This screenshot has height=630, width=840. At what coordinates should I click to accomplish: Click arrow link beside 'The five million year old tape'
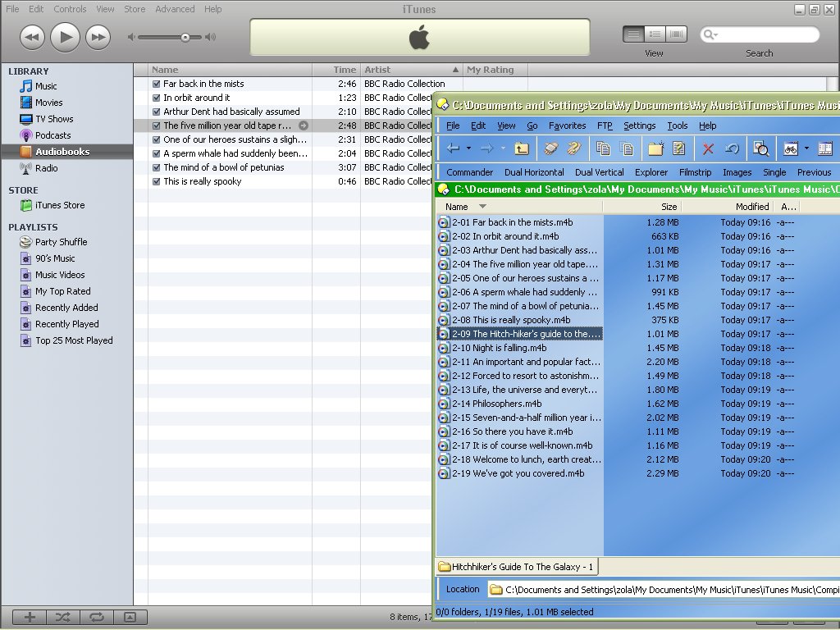pyautogui.click(x=304, y=126)
